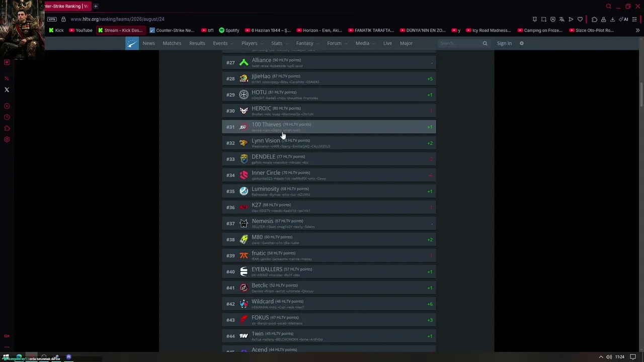Click the FOKUS team logo
The image size is (644, 362).
[x=244, y=320]
